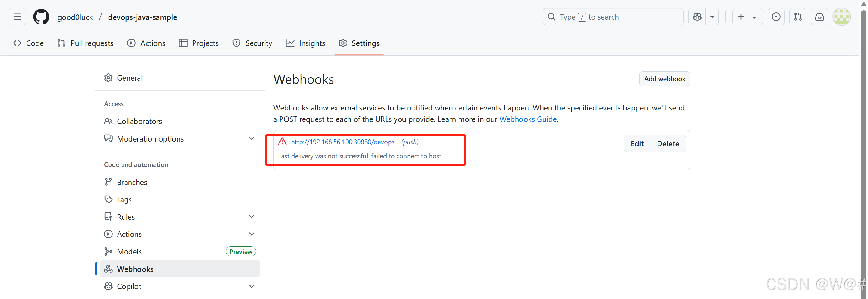This screenshot has width=868, height=299.
Task: Click the Webhooks page heading
Action: 303,80
